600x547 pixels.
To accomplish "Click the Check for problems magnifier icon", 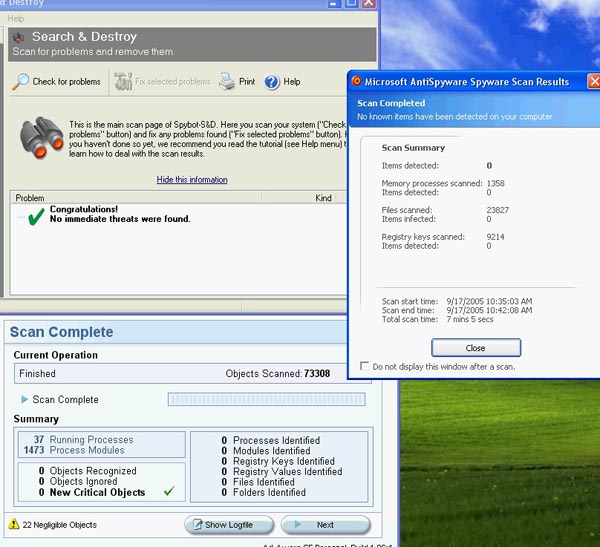I will click(20, 82).
